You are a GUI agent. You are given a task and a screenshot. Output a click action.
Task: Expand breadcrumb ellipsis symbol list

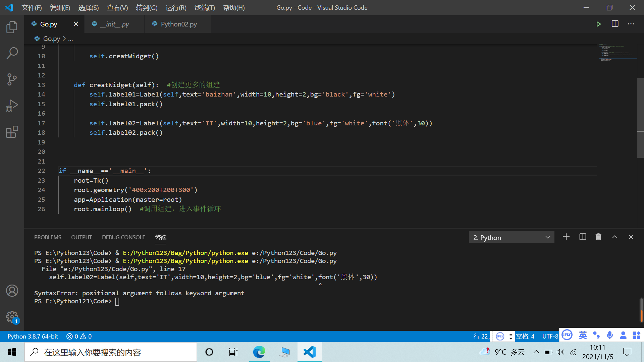70,39
